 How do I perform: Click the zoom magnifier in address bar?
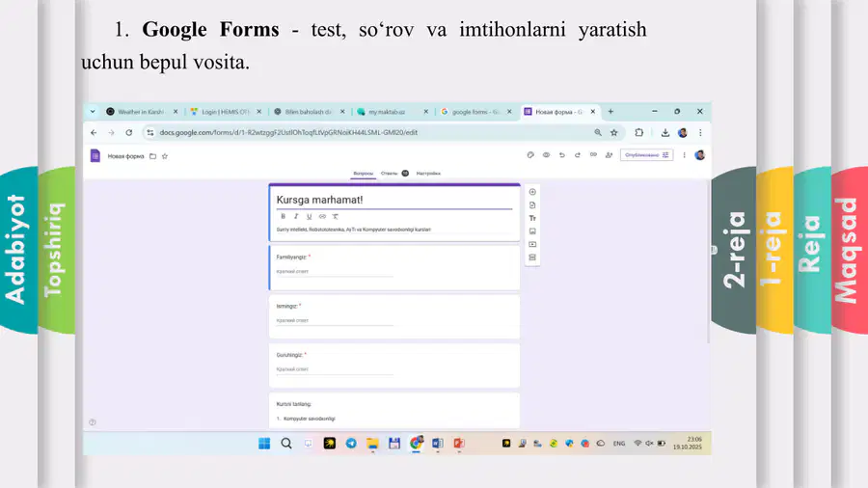tap(598, 133)
